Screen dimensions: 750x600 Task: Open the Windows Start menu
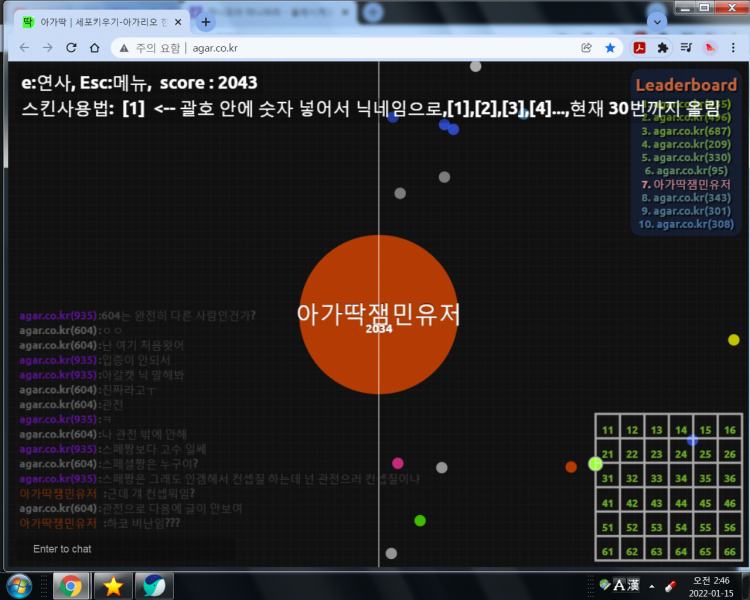click(20, 586)
